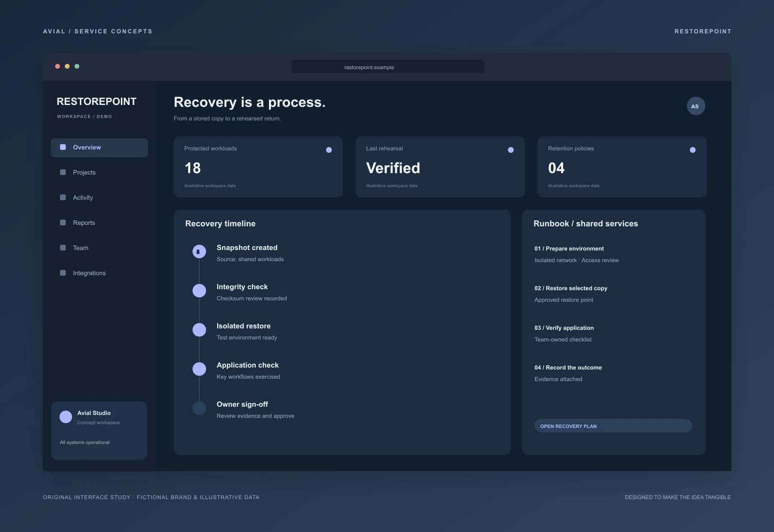Select the Application check timeline marker
Screen dimensions: 774x532
199,369
